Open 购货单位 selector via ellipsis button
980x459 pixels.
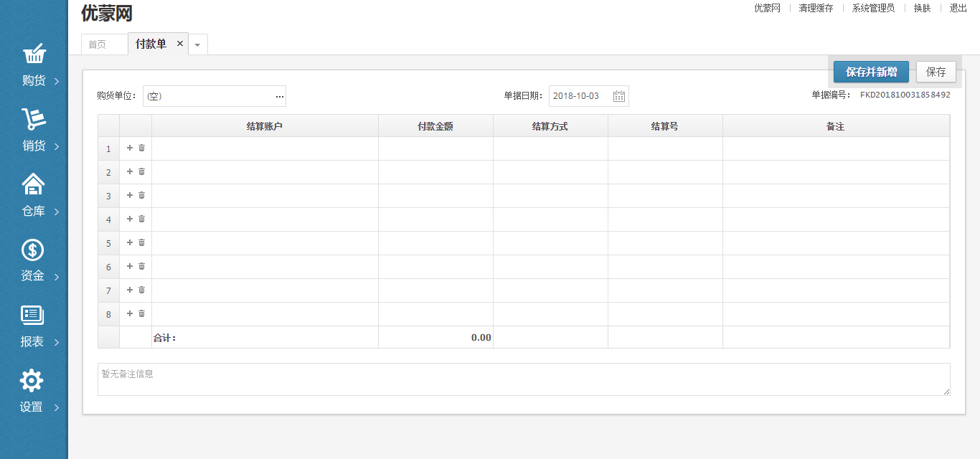pos(279,96)
